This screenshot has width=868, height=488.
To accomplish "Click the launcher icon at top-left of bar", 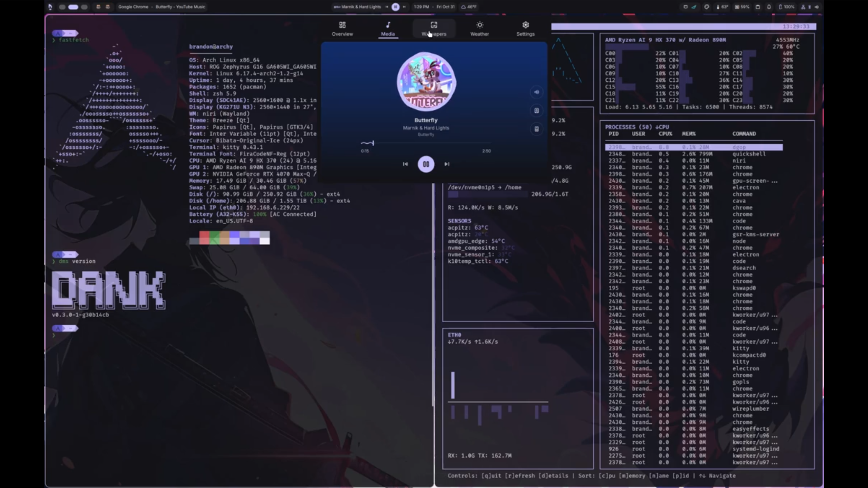I will pos(50,7).
